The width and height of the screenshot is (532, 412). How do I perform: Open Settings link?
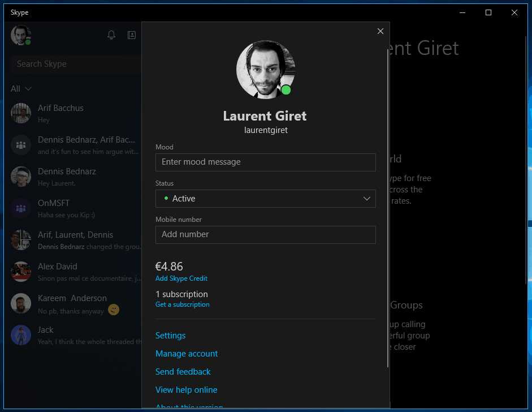(x=170, y=336)
